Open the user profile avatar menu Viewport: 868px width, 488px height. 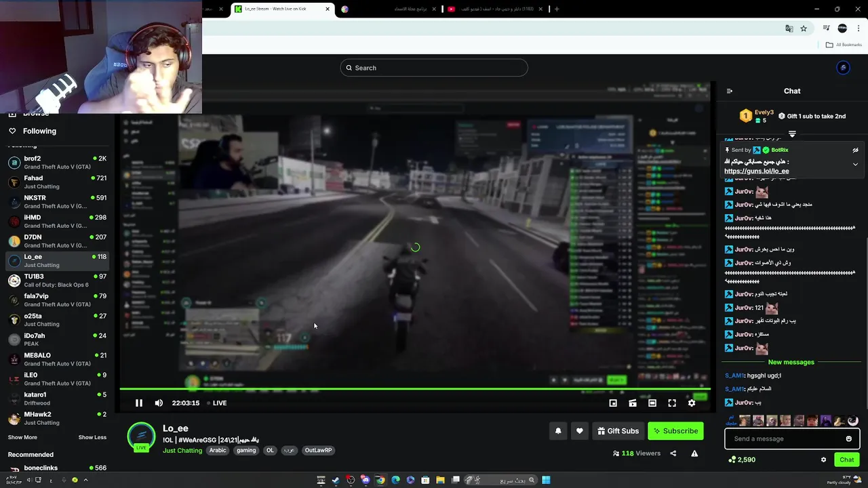click(843, 68)
